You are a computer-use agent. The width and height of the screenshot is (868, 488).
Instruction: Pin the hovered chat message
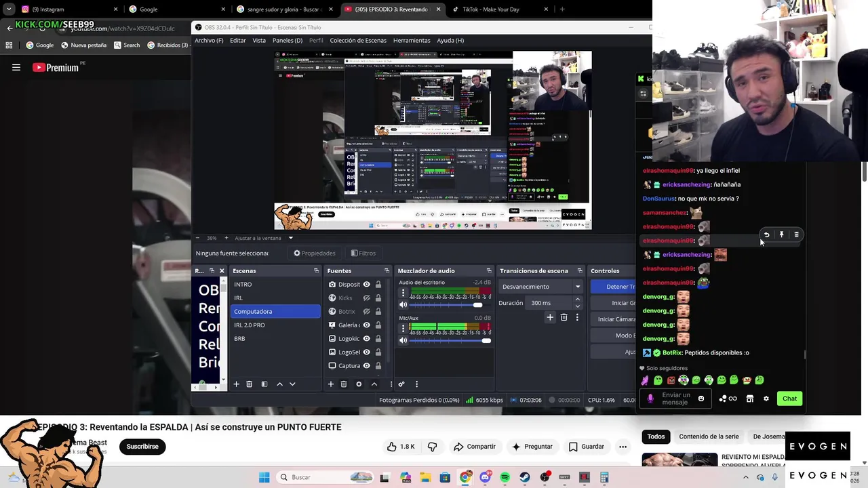781,235
